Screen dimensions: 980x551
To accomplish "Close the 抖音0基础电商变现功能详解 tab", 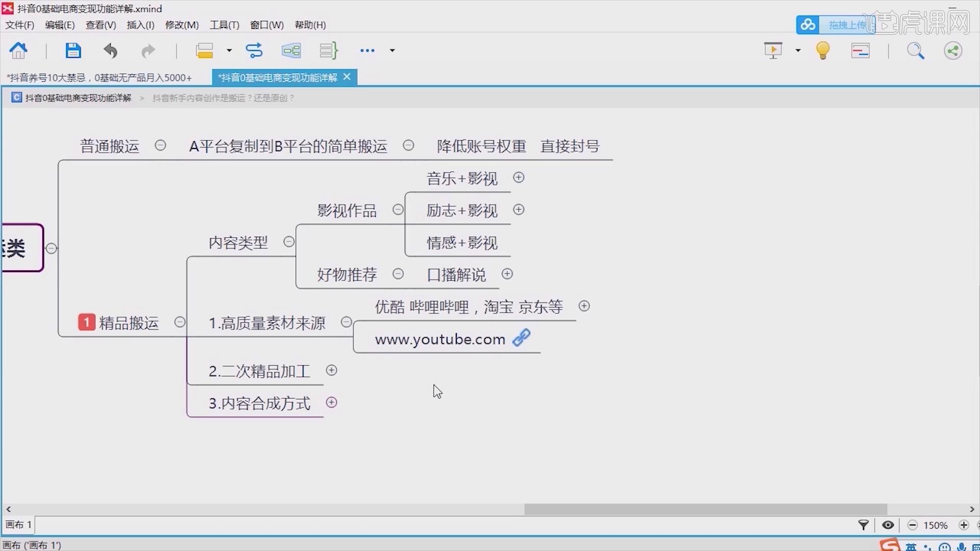I will coord(347,77).
